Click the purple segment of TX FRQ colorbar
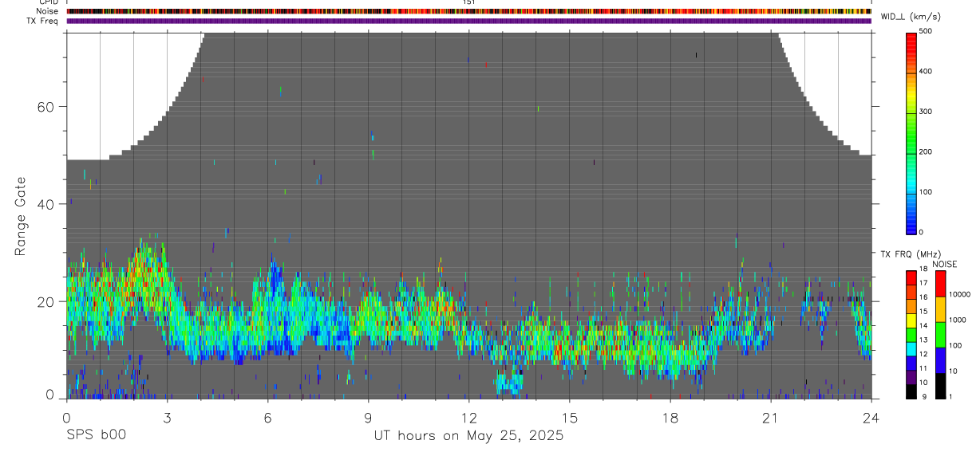 tap(911, 375)
